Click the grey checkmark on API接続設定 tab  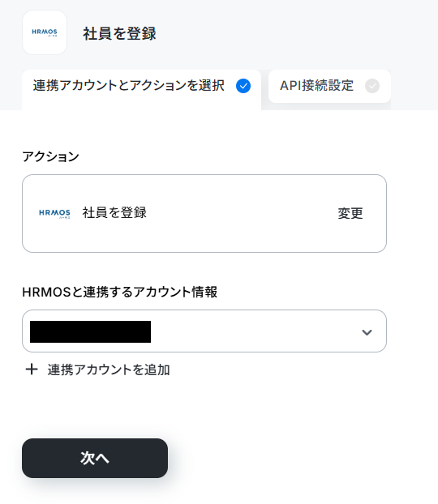pos(372,86)
